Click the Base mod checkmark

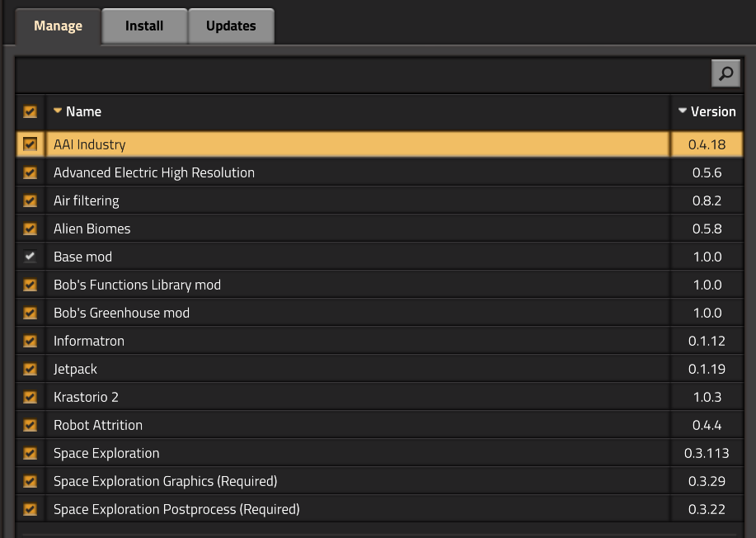tap(31, 257)
